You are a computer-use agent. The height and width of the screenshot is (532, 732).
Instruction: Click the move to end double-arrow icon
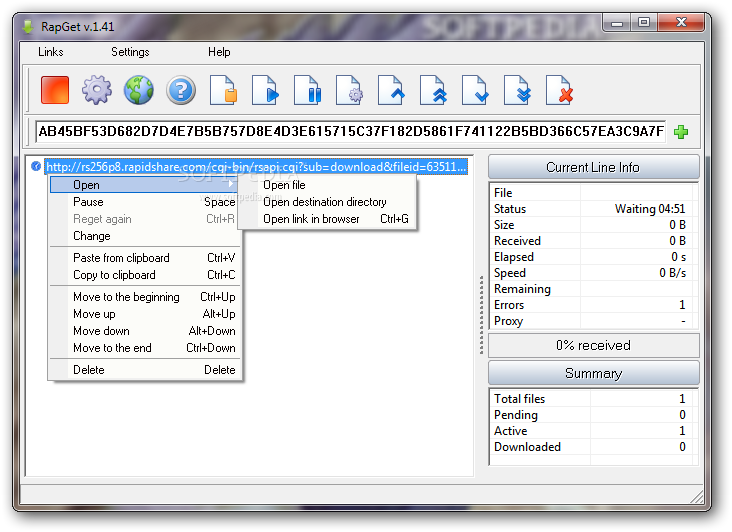(x=517, y=90)
